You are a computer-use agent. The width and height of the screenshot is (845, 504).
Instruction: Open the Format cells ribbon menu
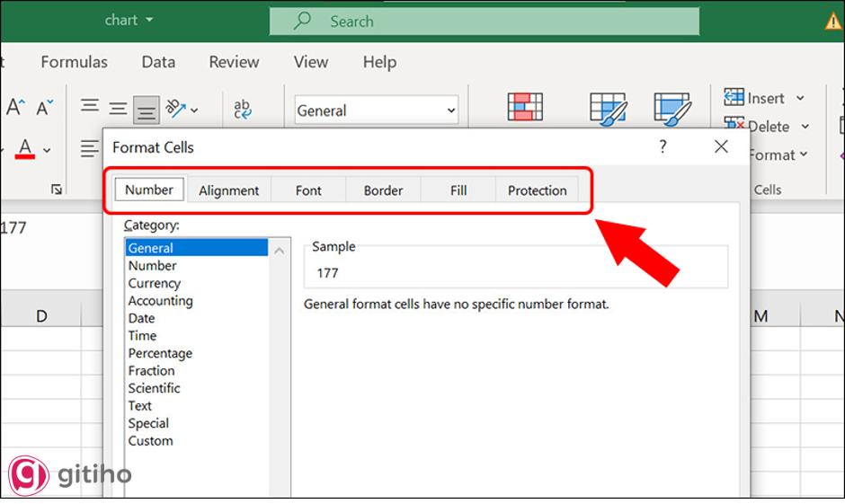[x=778, y=155]
